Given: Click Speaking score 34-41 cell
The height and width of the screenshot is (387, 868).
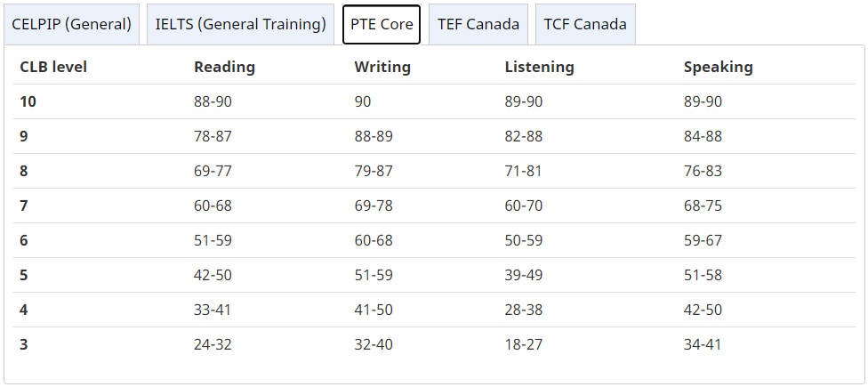Looking at the screenshot, I should pos(703,344).
